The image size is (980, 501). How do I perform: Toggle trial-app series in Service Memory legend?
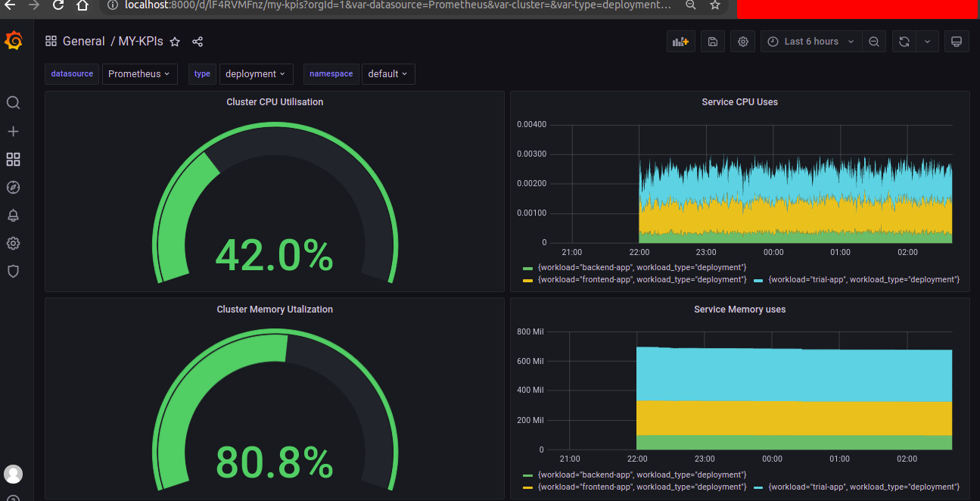(x=863, y=487)
